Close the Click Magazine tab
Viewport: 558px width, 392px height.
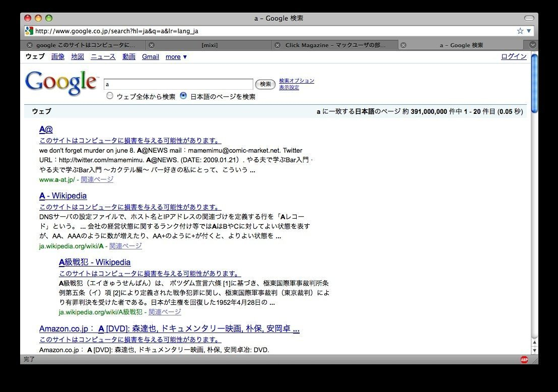277,45
